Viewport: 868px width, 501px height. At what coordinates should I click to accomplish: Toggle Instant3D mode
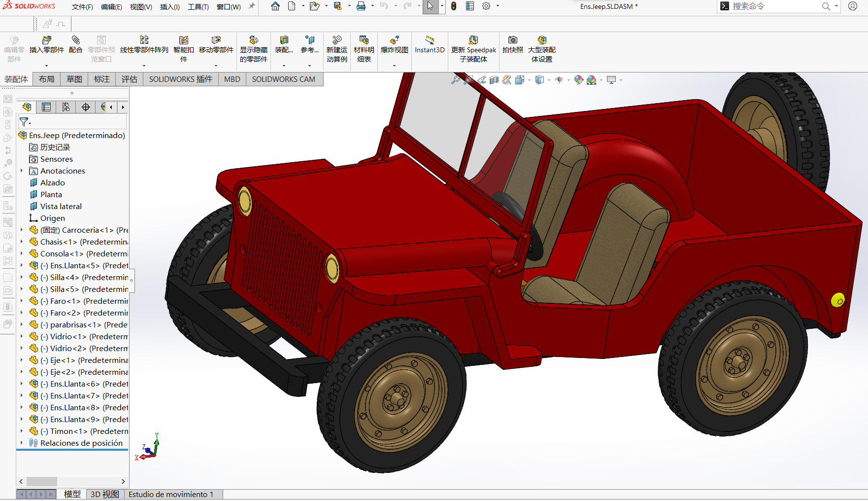(430, 40)
